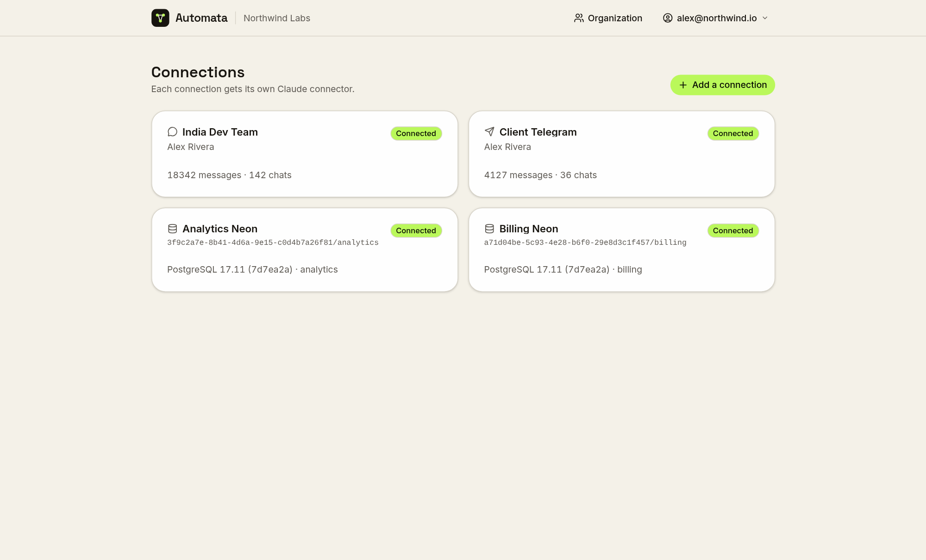Click the Connected badge on Analytics Neon
This screenshot has height=560, width=926.
[x=416, y=230]
